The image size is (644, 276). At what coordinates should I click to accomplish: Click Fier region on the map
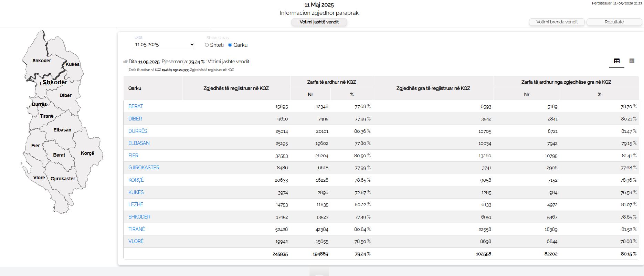(x=35, y=146)
